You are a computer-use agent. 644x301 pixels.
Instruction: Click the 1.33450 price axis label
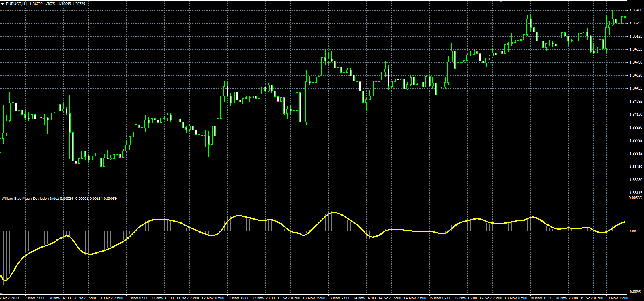[635, 167]
